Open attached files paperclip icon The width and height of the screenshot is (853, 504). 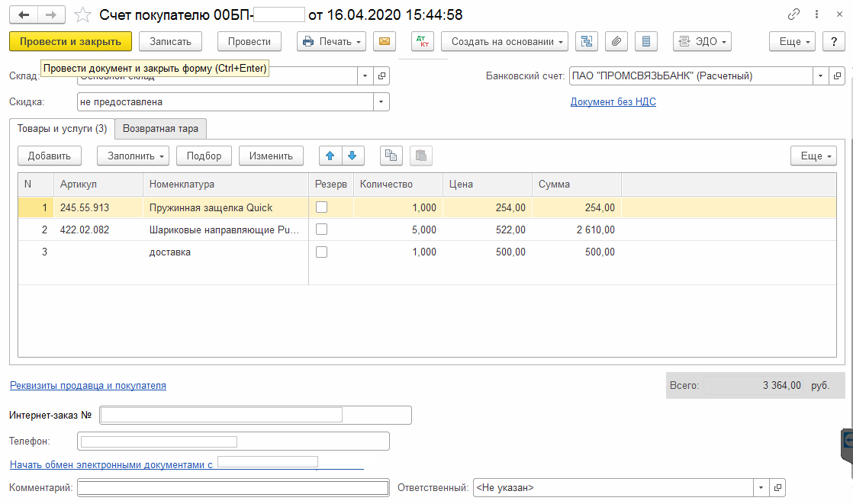[x=616, y=41]
